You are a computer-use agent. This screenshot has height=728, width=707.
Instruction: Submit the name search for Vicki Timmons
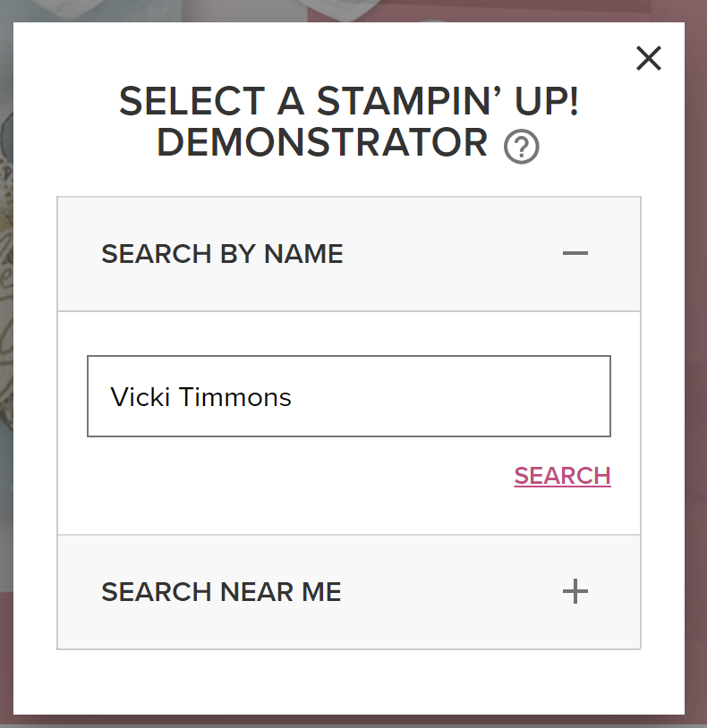tap(562, 476)
